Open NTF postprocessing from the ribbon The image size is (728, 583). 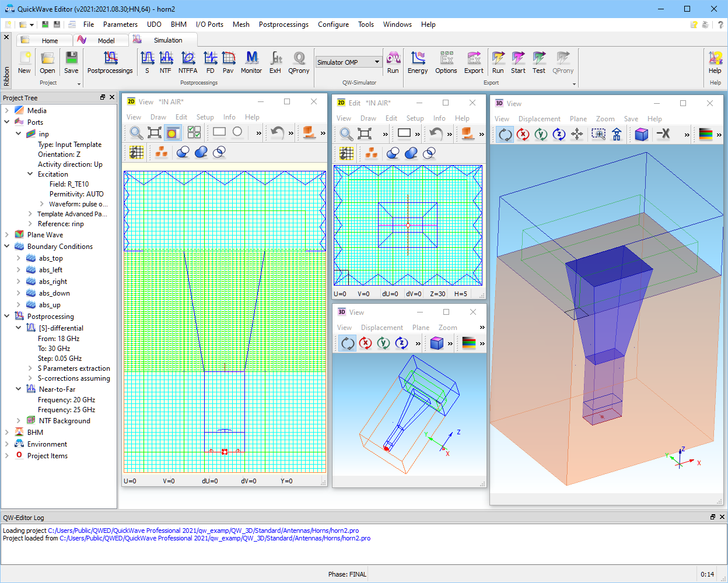point(166,62)
